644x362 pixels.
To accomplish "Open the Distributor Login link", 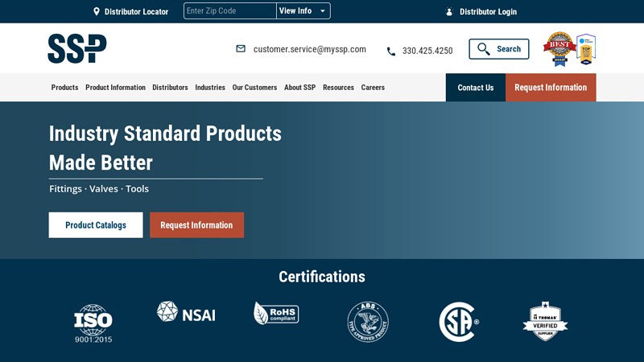I will coord(488,12).
